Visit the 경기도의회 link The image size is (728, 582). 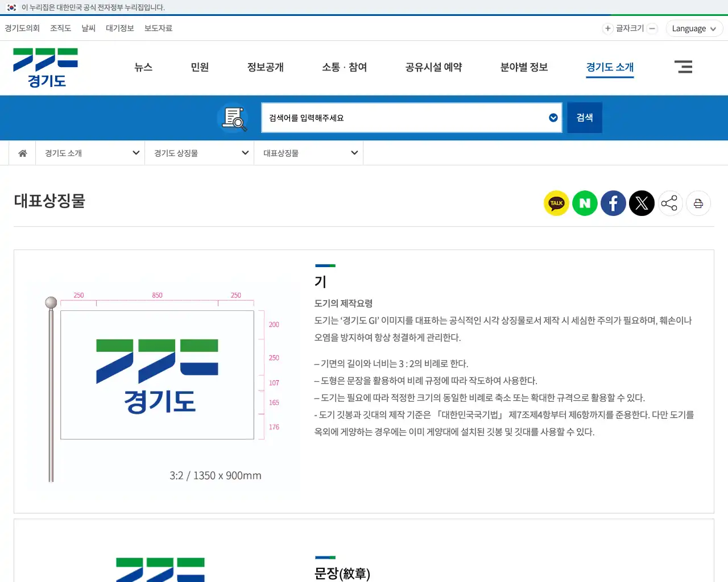click(22, 28)
